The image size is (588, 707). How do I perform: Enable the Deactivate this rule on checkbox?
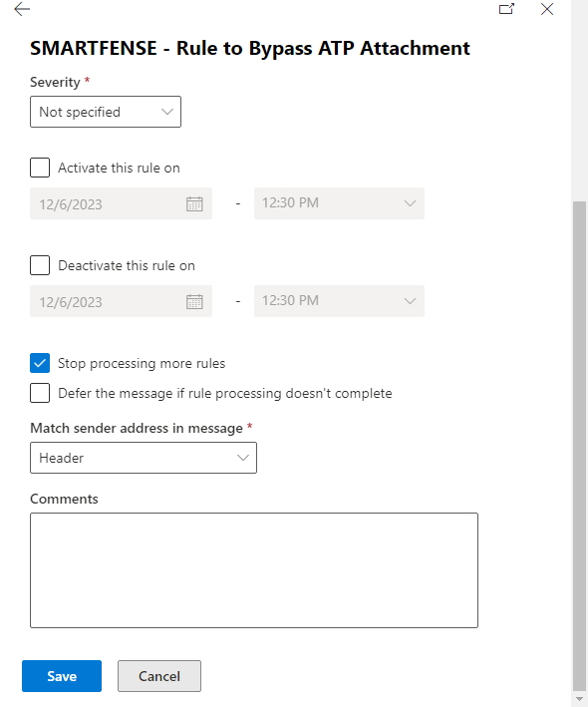coord(40,265)
